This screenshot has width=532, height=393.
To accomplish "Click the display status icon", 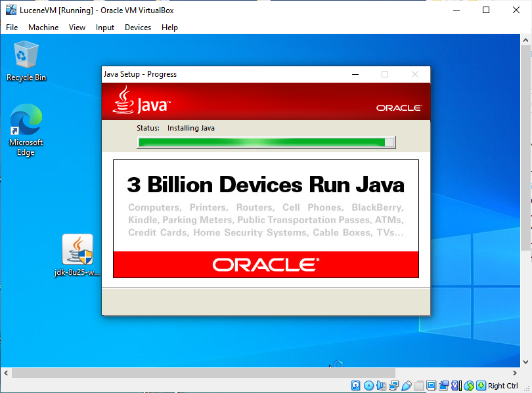I will [x=432, y=386].
